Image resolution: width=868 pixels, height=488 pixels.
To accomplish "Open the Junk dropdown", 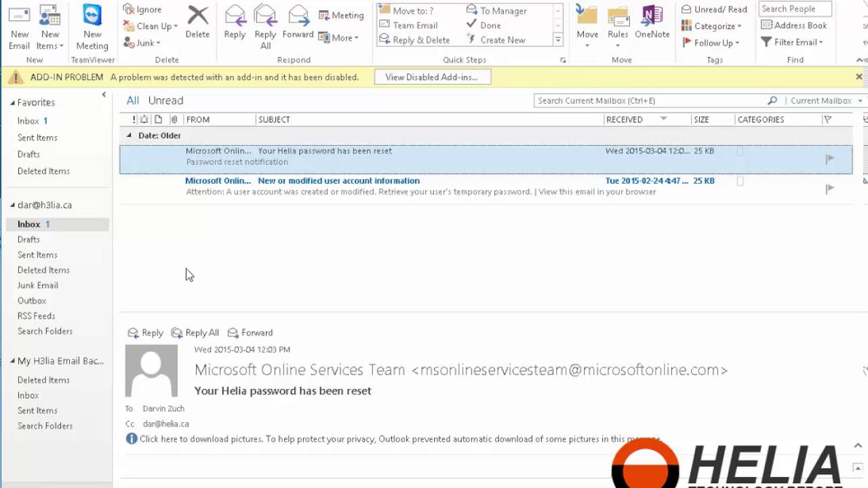I will [142, 43].
